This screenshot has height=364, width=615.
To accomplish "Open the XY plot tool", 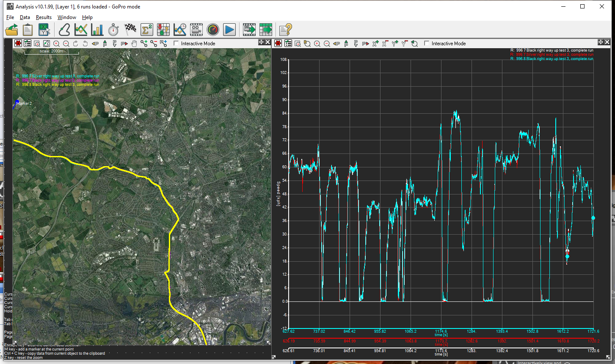I will pos(44,30).
